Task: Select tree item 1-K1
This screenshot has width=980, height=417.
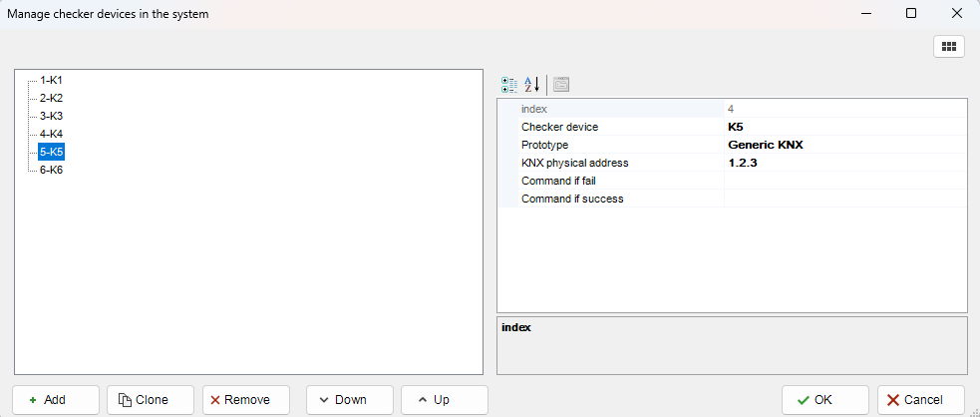Action: pos(52,80)
